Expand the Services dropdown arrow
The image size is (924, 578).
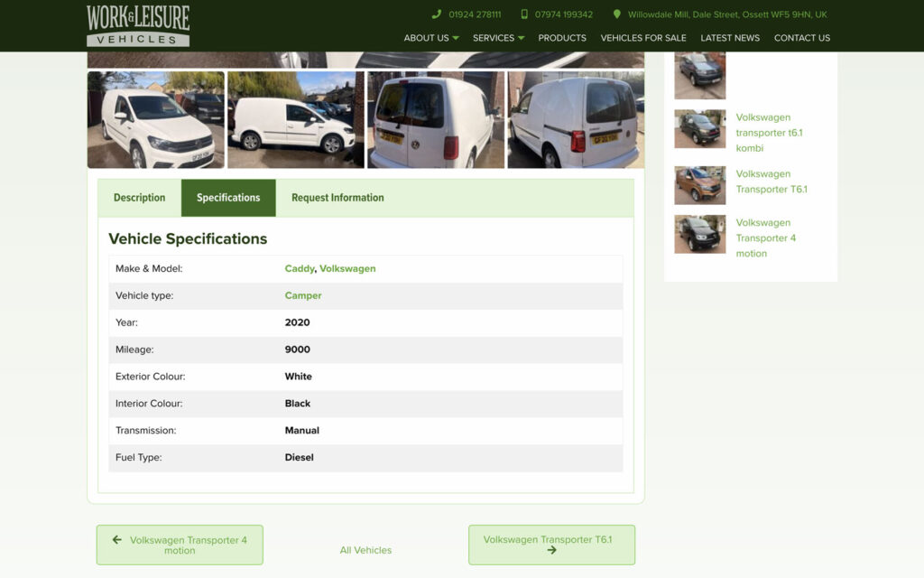click(521, 38)
